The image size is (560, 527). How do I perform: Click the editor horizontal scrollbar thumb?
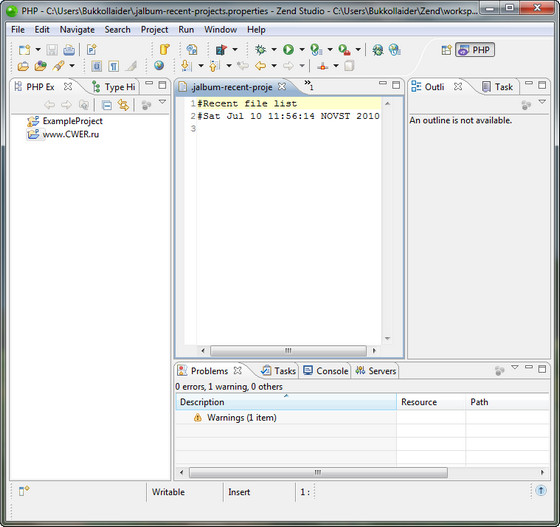(x=288, y=351)
